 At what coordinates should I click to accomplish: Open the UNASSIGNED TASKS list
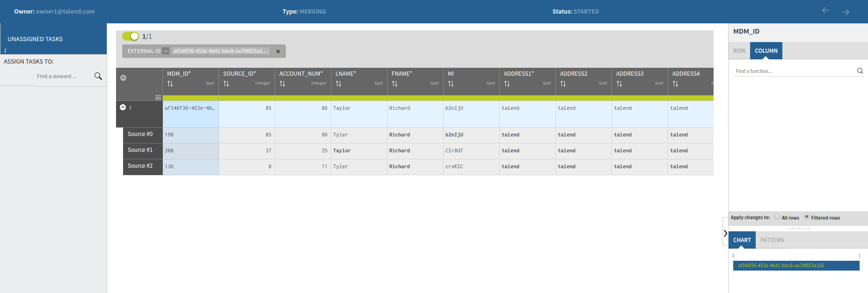point(35,39)
